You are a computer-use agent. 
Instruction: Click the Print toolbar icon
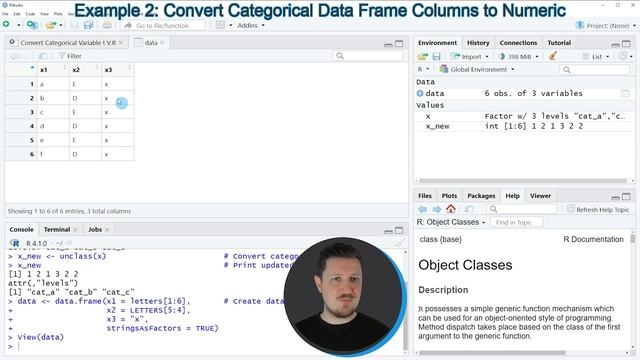point(107,25)
